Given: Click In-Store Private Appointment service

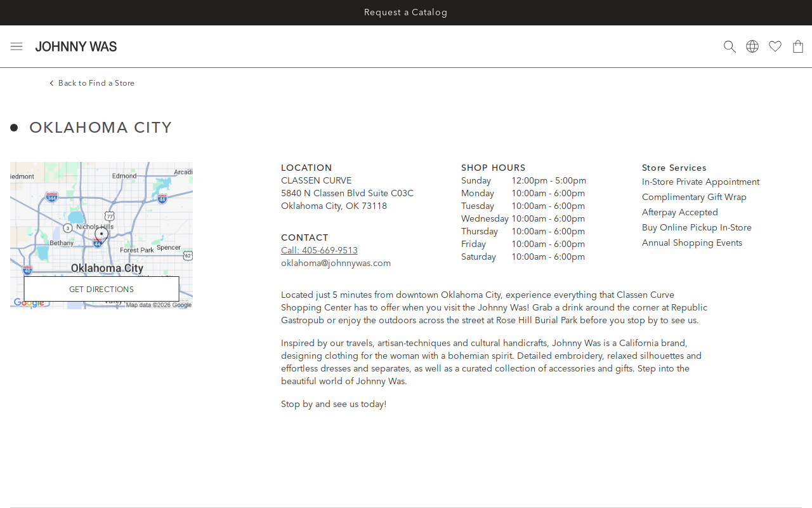Looking at the screenshot, I should pos(700,182).
